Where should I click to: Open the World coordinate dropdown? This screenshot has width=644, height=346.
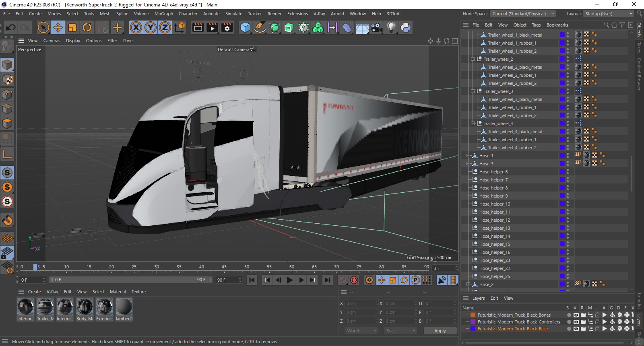click(361, 331)
